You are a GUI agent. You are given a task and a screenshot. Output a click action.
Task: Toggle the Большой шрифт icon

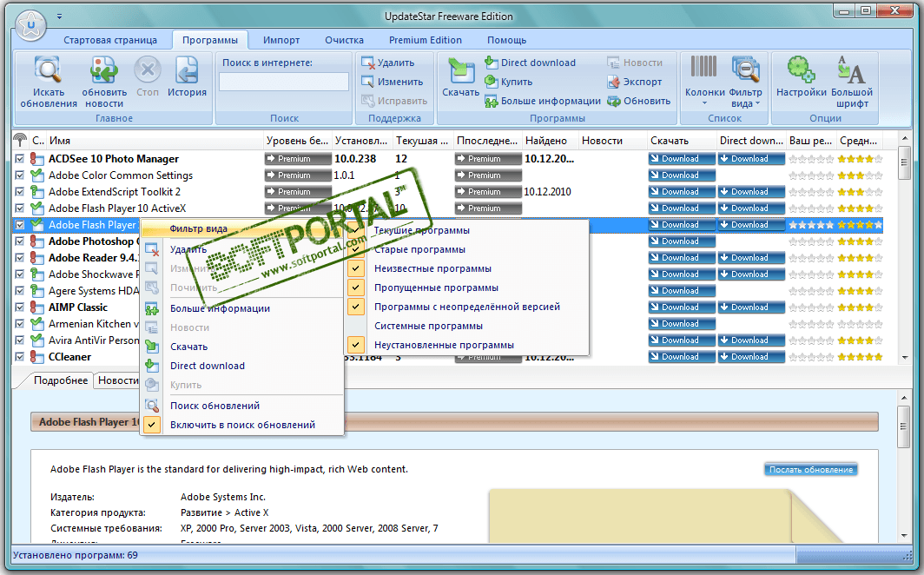(851, 69)
